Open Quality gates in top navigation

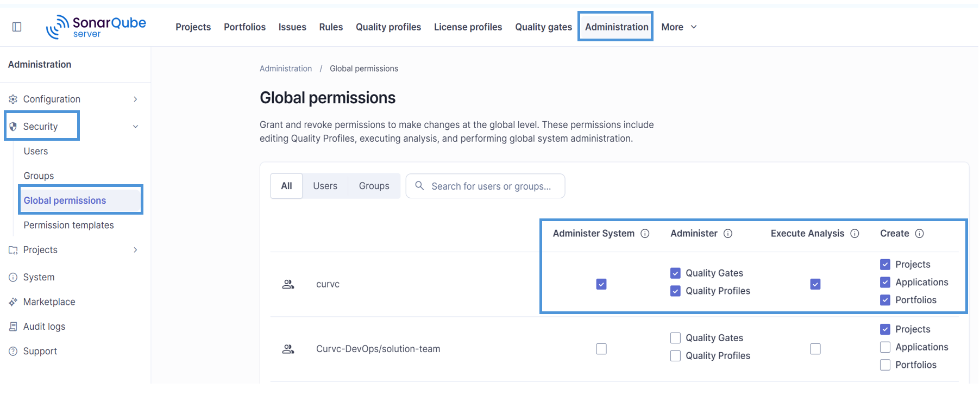point(543,27)
